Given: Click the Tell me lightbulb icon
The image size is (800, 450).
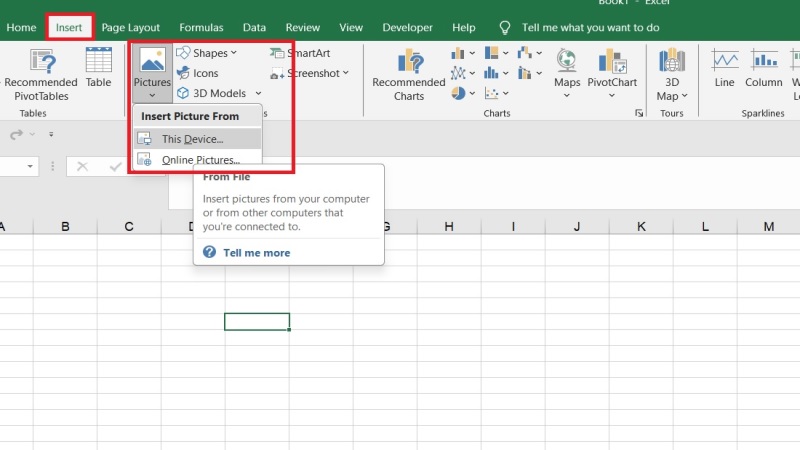Looking at the screenshot, I should (x=505, y=28).
